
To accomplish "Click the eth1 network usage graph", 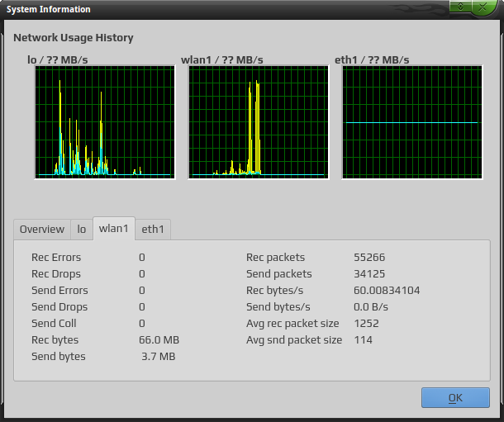I will [412, 122].
